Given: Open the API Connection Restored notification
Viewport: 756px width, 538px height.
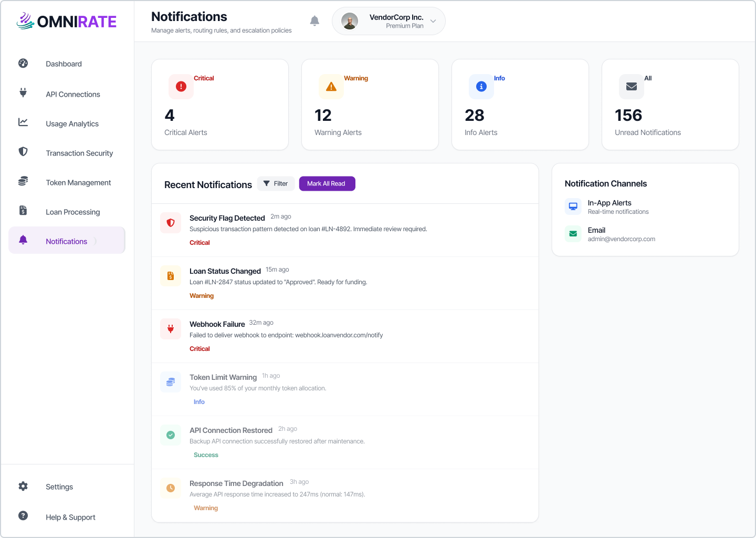Looking at the screenshot, I should coord(345,442).
